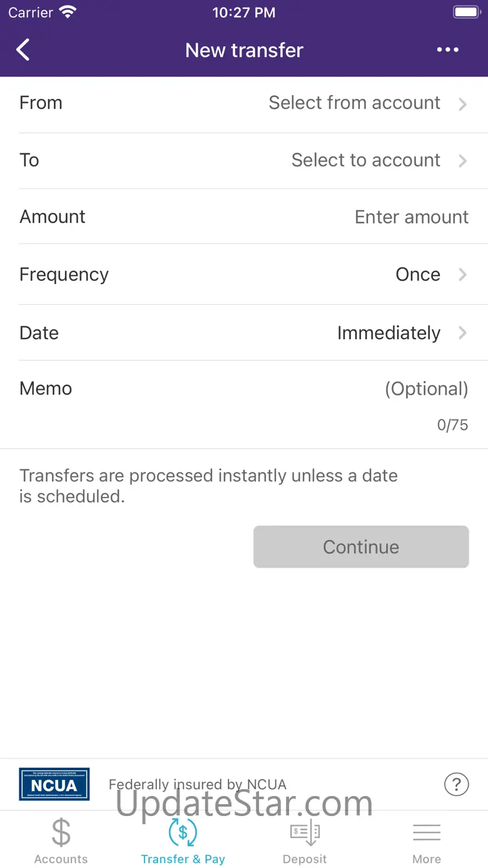Expand the To account chevron
Screen dimensions: 488x868
coord(462,161)
